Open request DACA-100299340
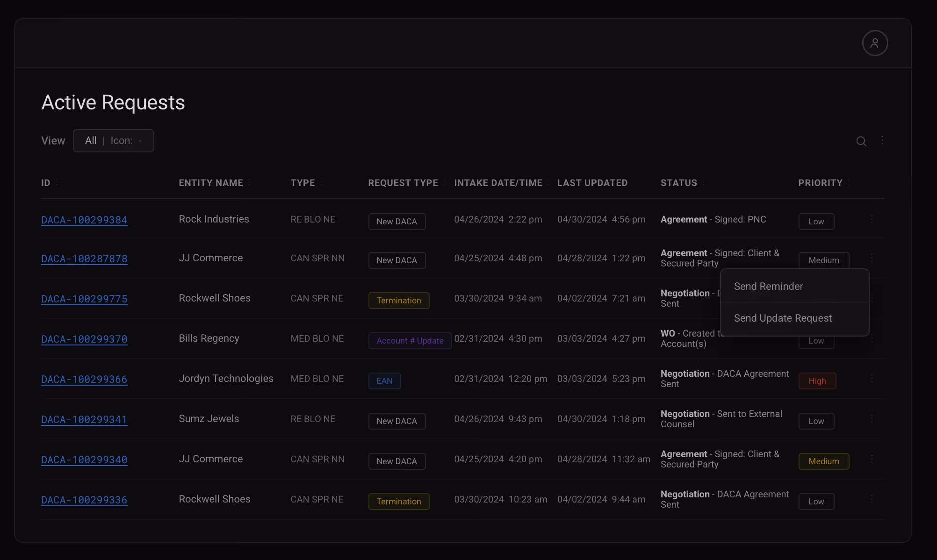 pyautogui.click(x=84, y=459)
